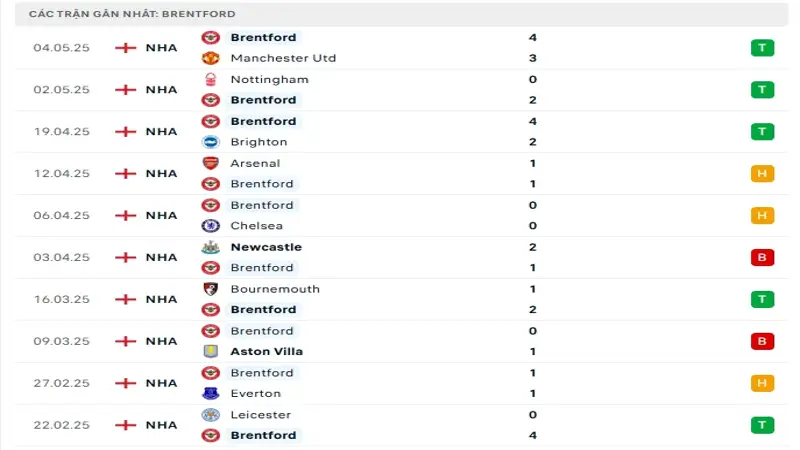This screenshot has width=800, height=450.
Task: Click the Arsenal club crest icon
Action: [210, 163]
